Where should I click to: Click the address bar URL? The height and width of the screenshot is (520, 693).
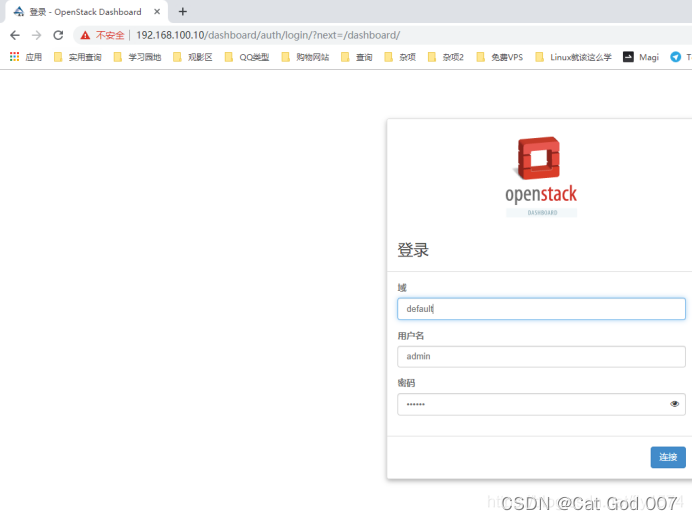click(268, 35)
